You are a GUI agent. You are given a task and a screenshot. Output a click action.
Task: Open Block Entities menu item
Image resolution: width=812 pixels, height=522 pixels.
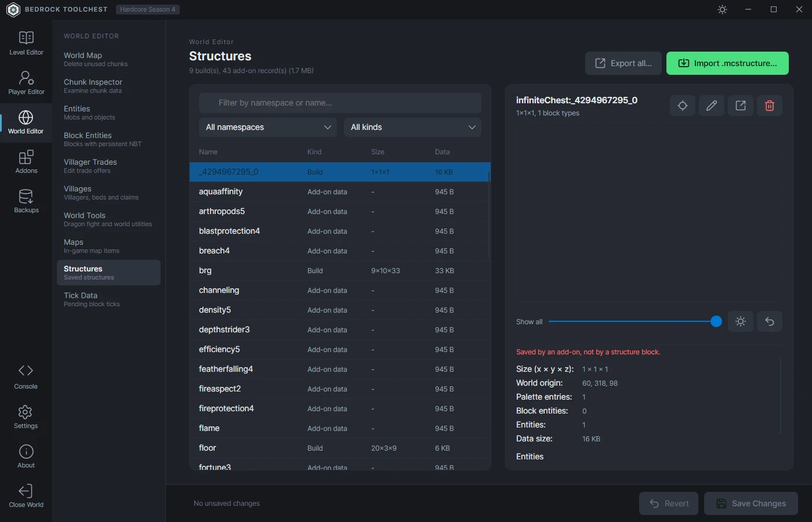pyautogui.click(x=108, y=139)
